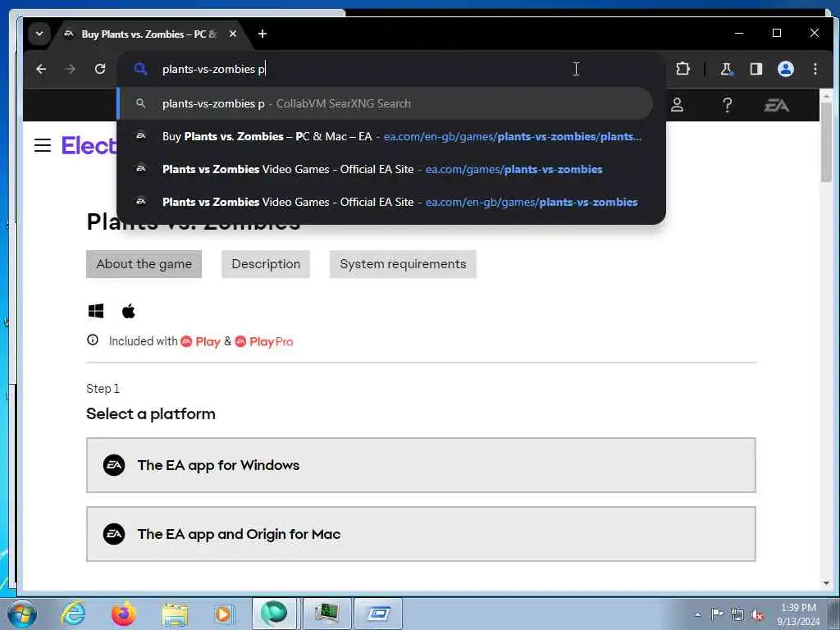Click the scrollbar down arrow
The height and width of the screenshot is (630, 840).
tap(826, 583)
